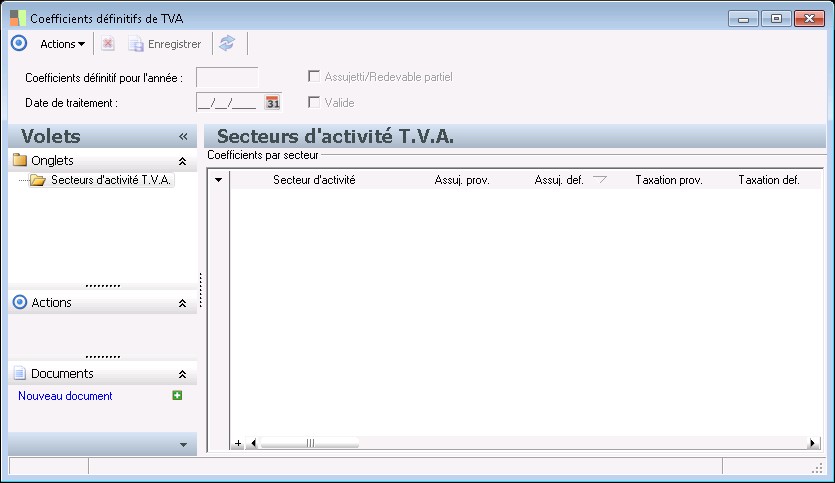835x483 pixels.
Task: Toggle the Assujetti/Redevable partiel checkbox
Action: (x=314, y=77)
